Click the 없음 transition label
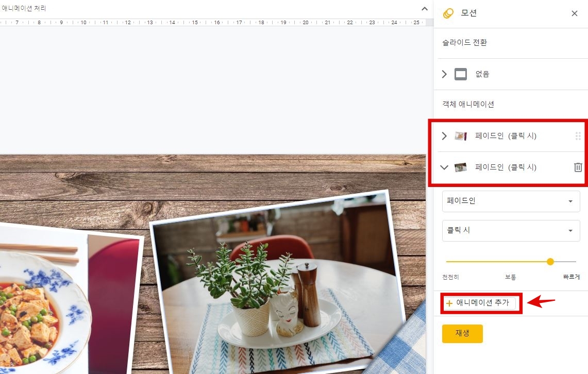This screenshot has height=374, width=588. [x=482, y=74]
